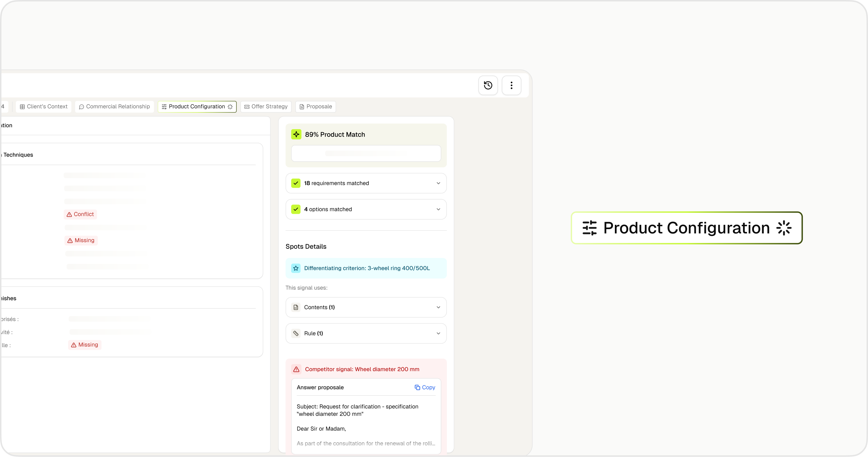Click the Missing badge in bottom card

[x=84, y=345]
